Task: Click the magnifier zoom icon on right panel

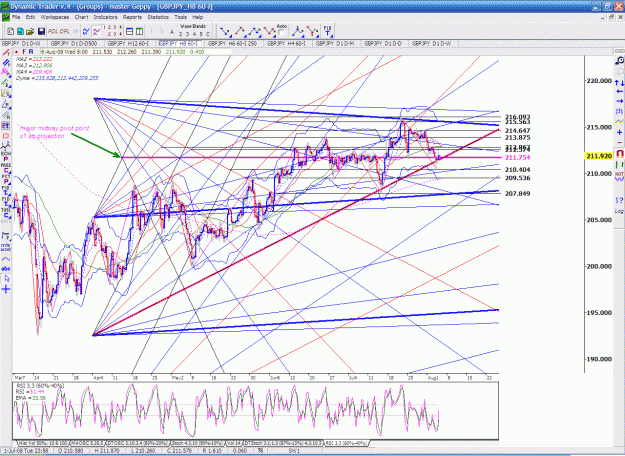Action: (619, 60)
